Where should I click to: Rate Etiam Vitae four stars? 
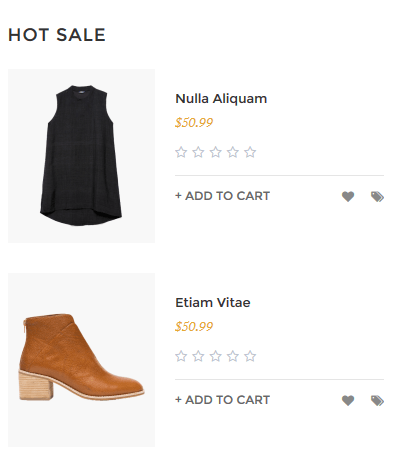[233, 356]
